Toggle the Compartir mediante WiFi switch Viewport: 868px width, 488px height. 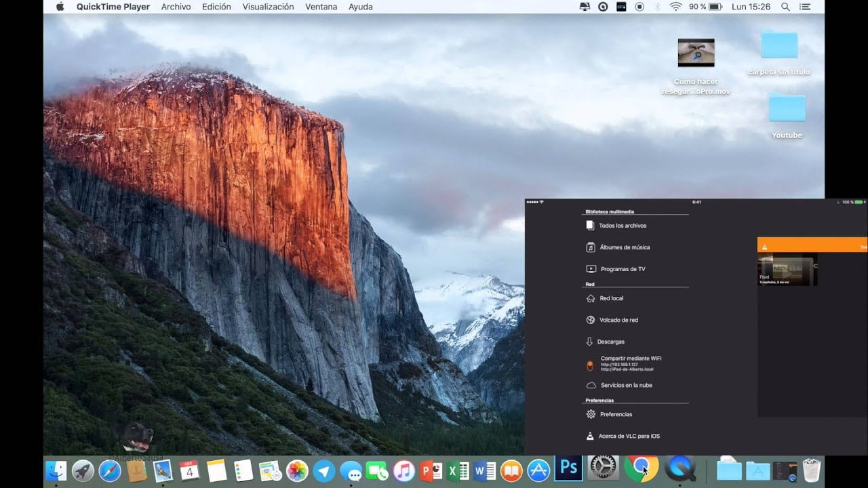(x=590, y=365)
